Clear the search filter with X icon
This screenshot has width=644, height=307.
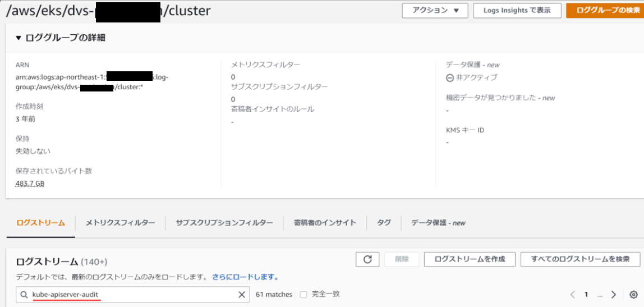pyautogui.click(x=242, y=295)
